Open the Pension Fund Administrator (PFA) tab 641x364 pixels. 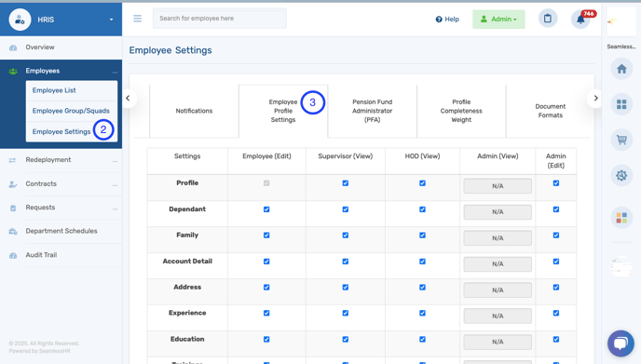pyautogui.click(x=372, y=111)
